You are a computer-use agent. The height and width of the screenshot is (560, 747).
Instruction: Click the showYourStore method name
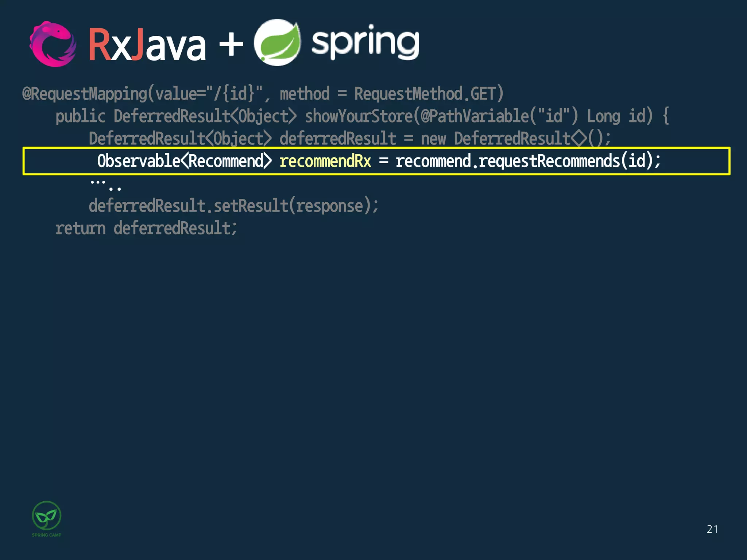coord(359,116)
